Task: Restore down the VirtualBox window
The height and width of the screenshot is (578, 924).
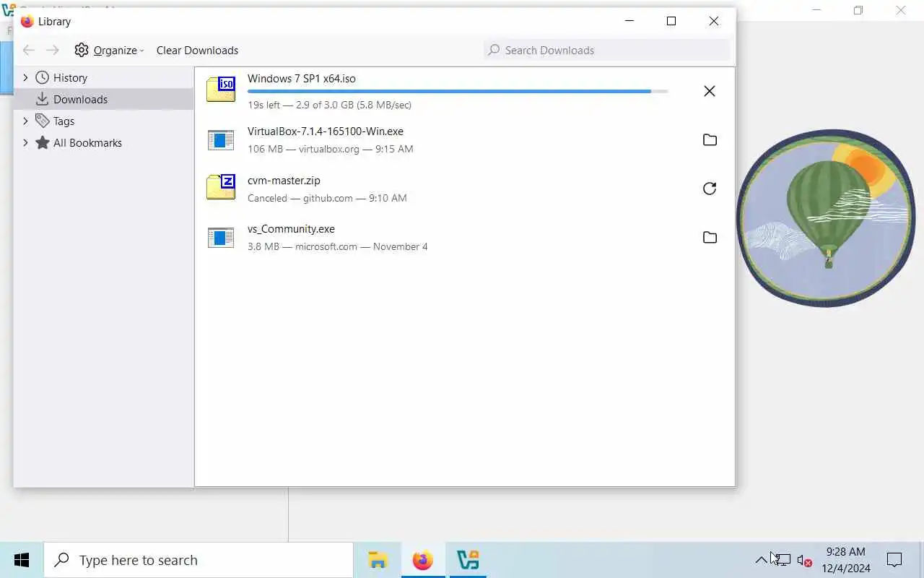Action: pyautogui.click(x=858, y=10)
